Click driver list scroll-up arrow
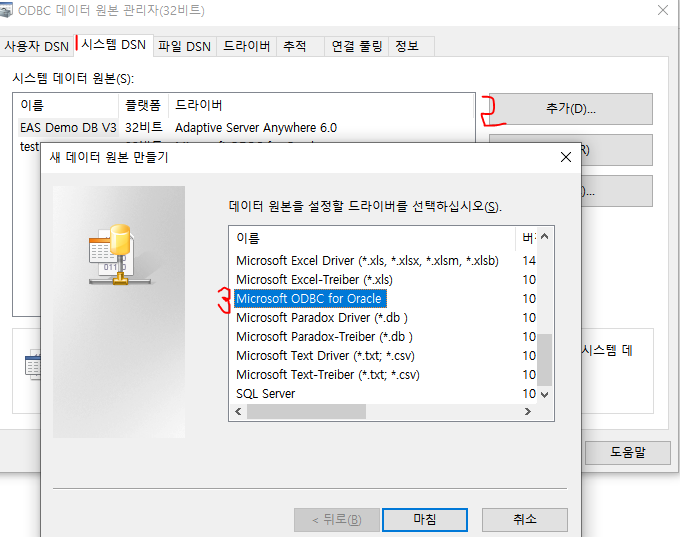The image size is (680, 537). pyautogui.click(x=545, y=237)
